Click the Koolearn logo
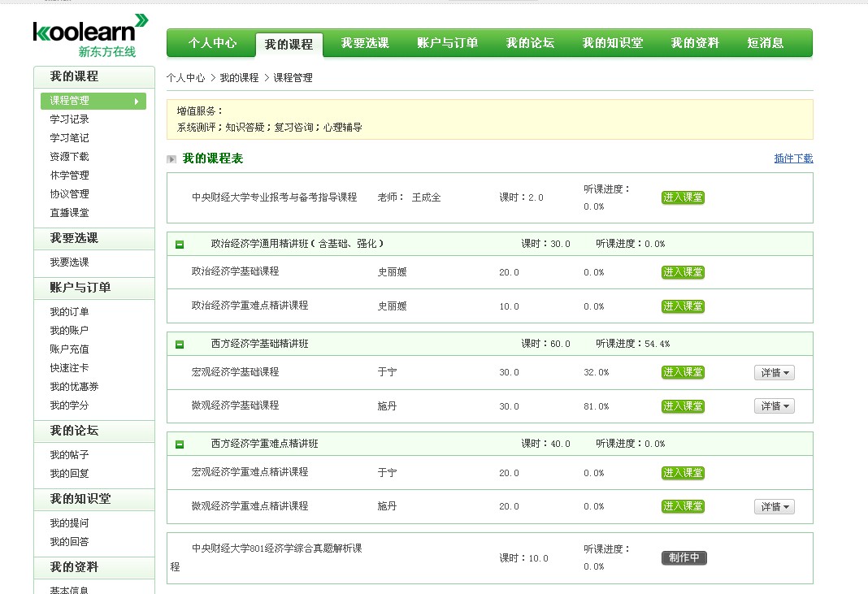The height and width of the screenshot is (594, 868). tap(90, 36)
